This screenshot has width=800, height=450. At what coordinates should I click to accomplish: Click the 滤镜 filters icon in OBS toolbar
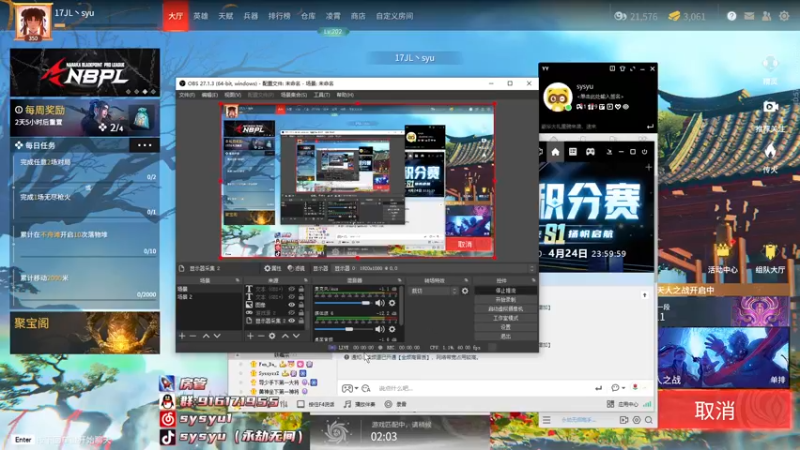(x=290, y=268)
